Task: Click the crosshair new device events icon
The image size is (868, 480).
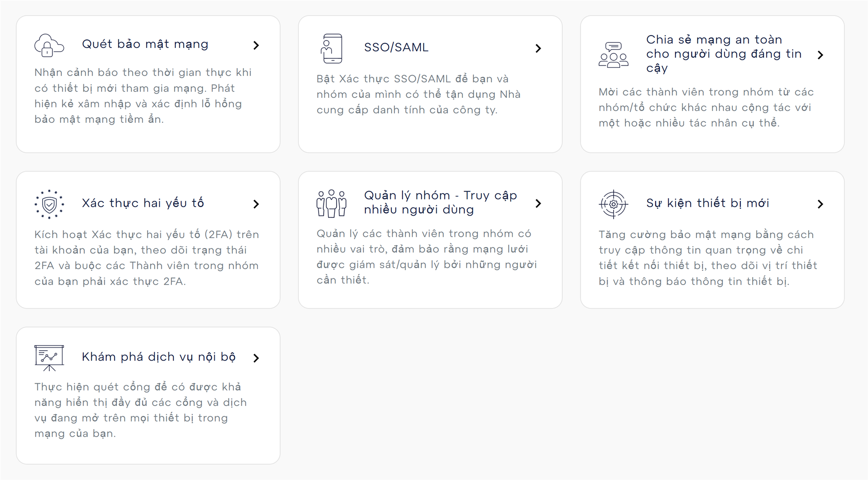Action: pos(613,204)
